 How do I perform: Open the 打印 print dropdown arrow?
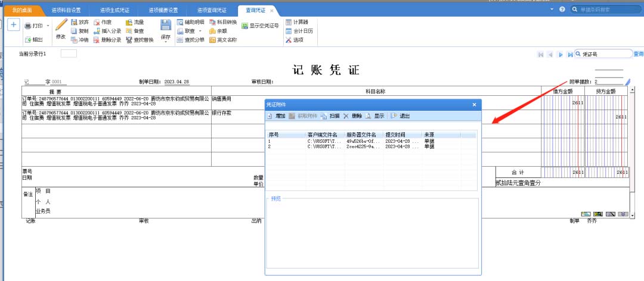(x=48, y=26)
